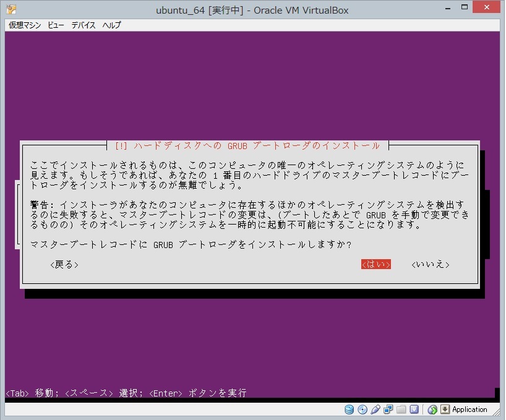
Task: Click the virtualization CPU chip icon
Action: click(x=414, y=409)
